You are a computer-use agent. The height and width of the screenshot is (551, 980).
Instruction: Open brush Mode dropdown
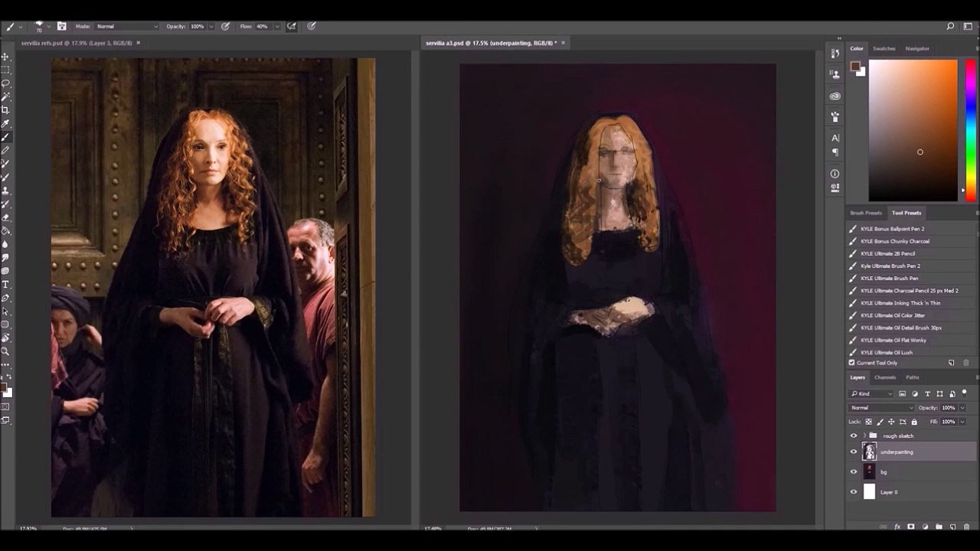point(127,26)
